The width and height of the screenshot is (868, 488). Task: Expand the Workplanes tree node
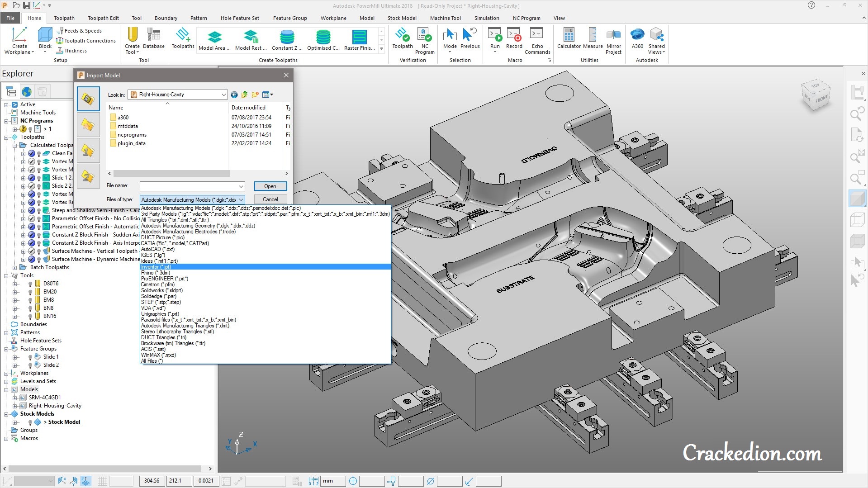pyautogui.click(x=6, y=373)
